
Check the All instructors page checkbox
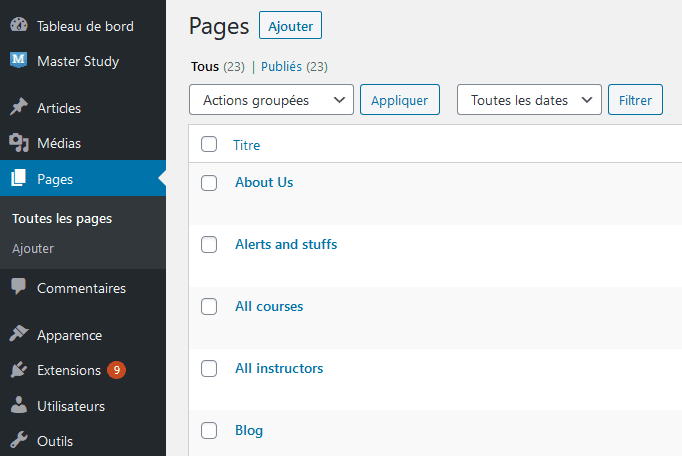click(x=209, y=369)
